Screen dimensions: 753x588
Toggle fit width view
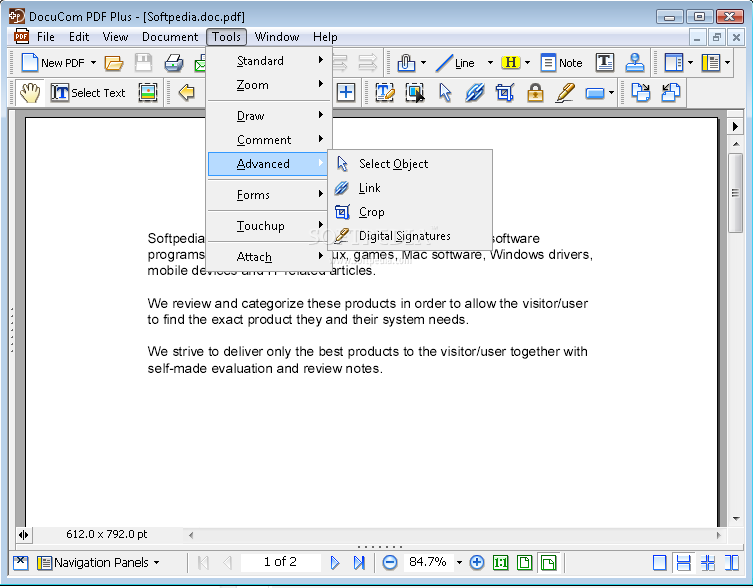coord(548,563)
